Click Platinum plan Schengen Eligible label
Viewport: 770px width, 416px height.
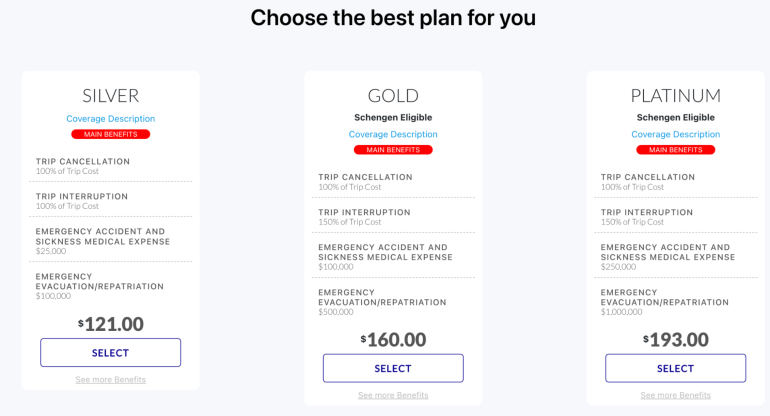[x=675, y=117]
